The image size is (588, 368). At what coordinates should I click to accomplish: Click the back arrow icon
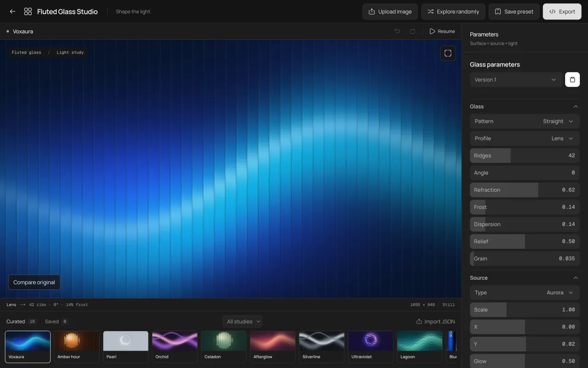[x=12, y=11]
